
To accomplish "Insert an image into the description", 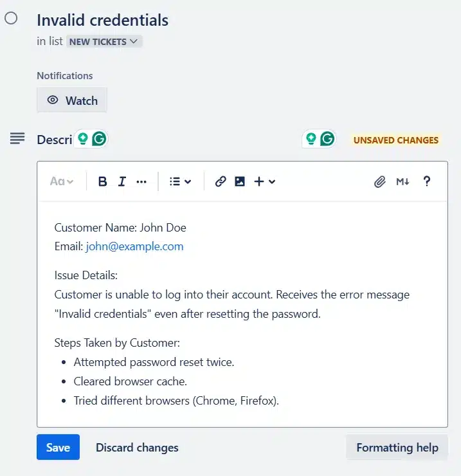I will coord(240,181).
